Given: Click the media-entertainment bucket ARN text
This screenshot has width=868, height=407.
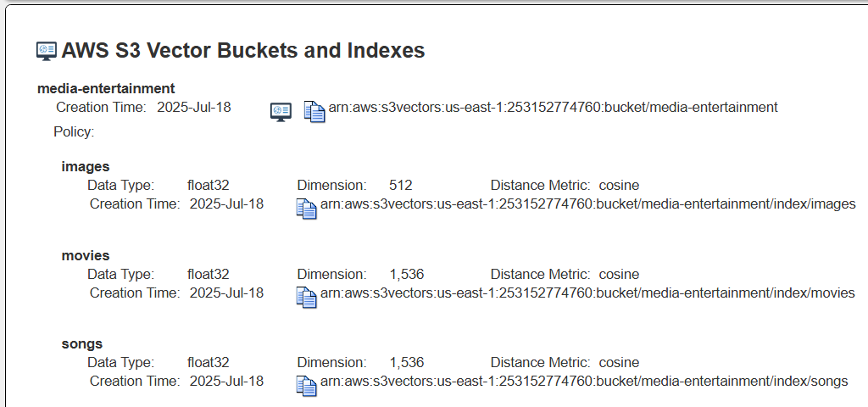Looking at the screenshot, I should (553, 108).
